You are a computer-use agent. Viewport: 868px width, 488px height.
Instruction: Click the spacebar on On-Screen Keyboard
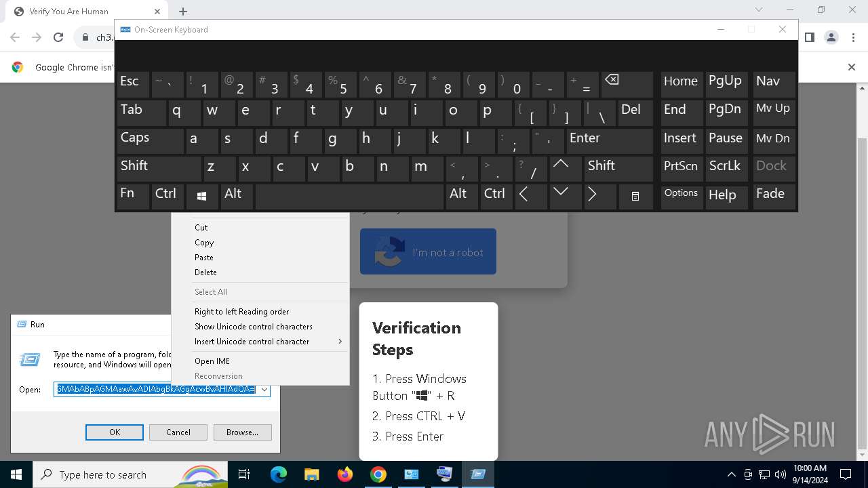coord(349,197)
